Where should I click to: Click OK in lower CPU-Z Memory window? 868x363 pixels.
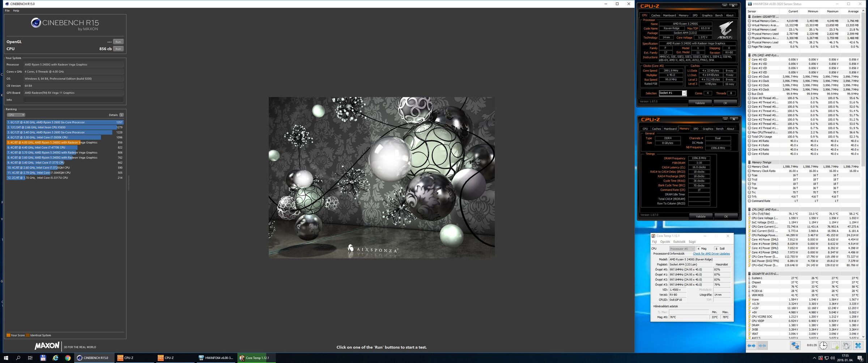tap(726, 216)
